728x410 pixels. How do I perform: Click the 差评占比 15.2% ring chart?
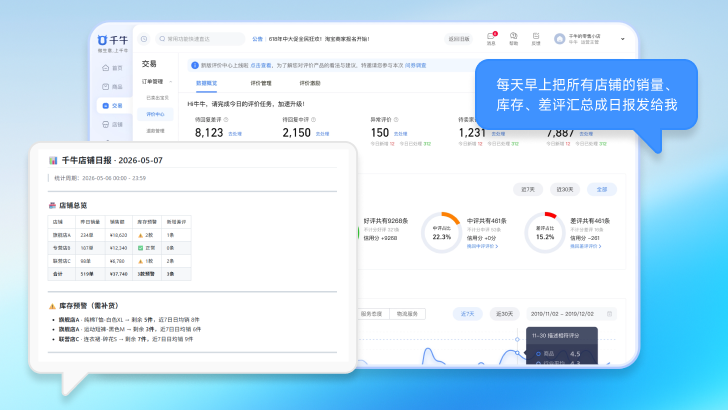545,233
